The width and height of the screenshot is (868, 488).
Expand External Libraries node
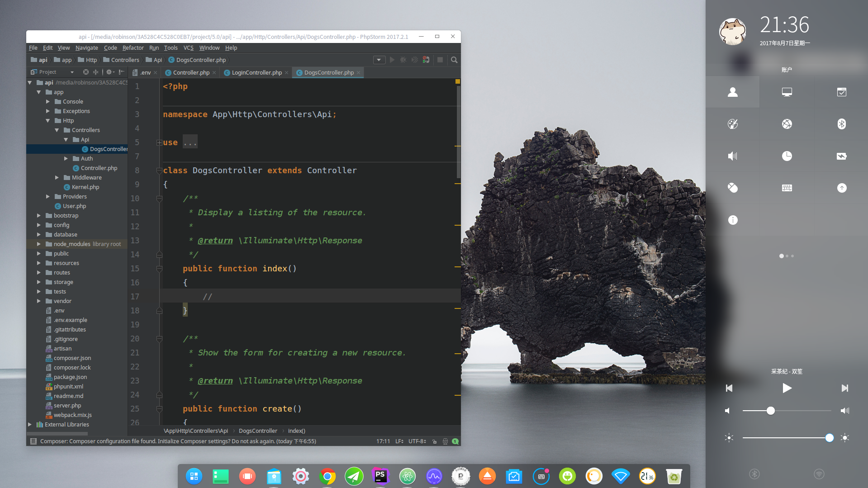(30, 425)
